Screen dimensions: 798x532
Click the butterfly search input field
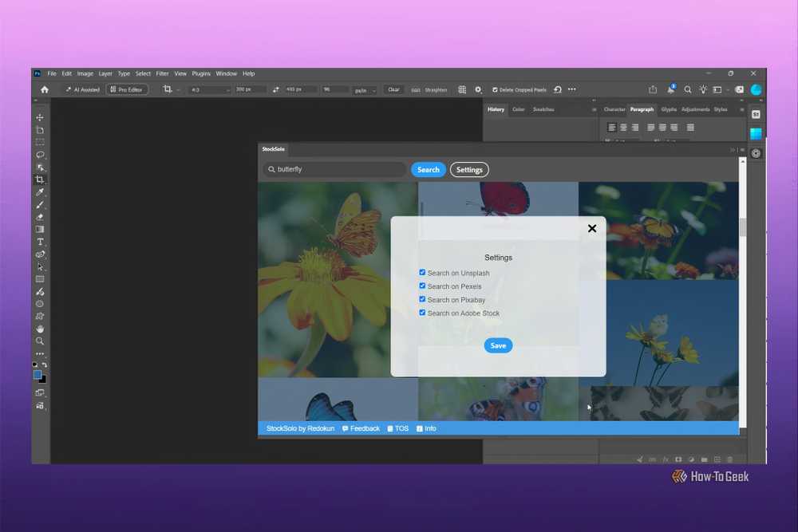(x=335, y=169)
